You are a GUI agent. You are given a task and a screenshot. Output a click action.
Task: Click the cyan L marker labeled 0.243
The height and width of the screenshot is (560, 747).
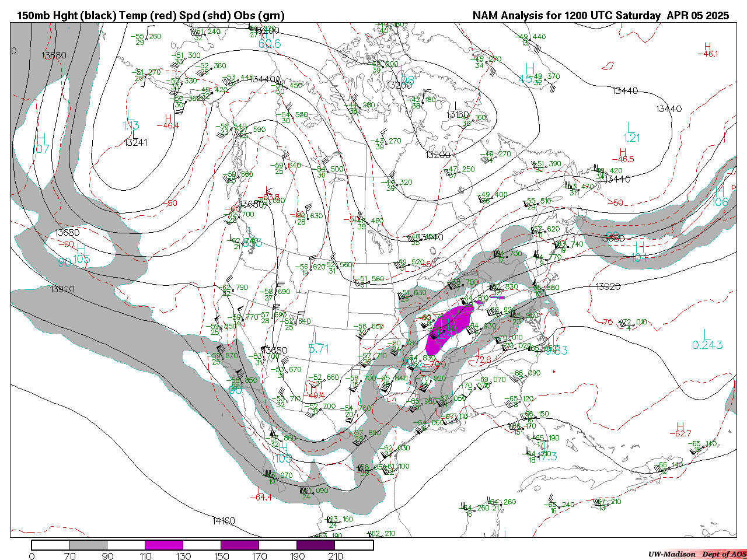pos(706,334)
